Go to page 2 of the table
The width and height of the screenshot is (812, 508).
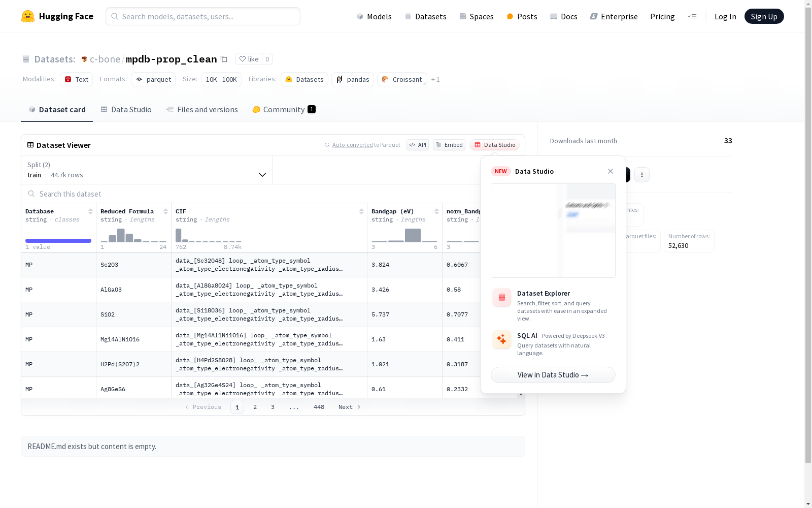(x=255, y=407)
